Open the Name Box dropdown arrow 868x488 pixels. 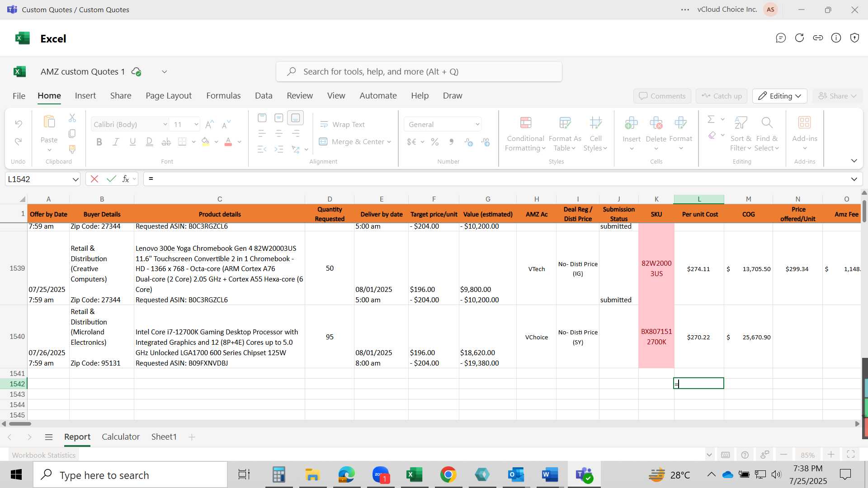75,179
